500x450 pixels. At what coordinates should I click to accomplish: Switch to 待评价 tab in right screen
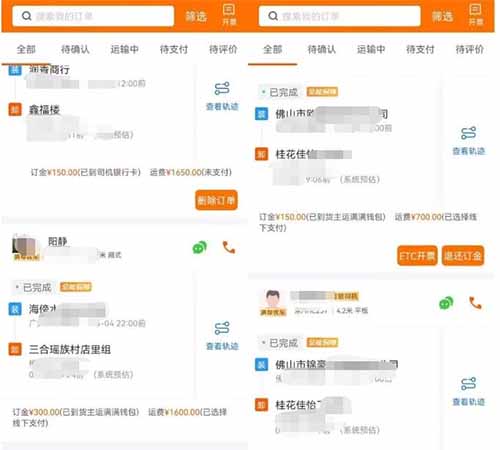[x=469, y=50]
